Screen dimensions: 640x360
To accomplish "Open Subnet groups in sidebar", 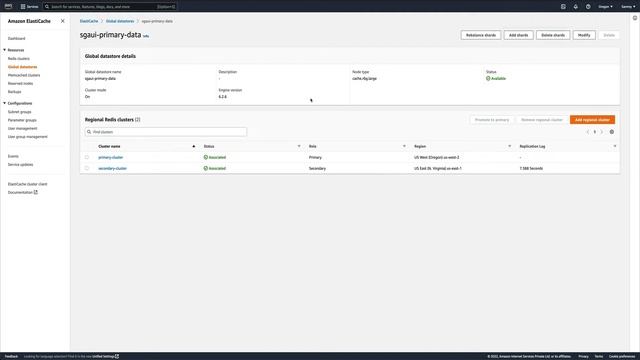I will tap(19, 112).
